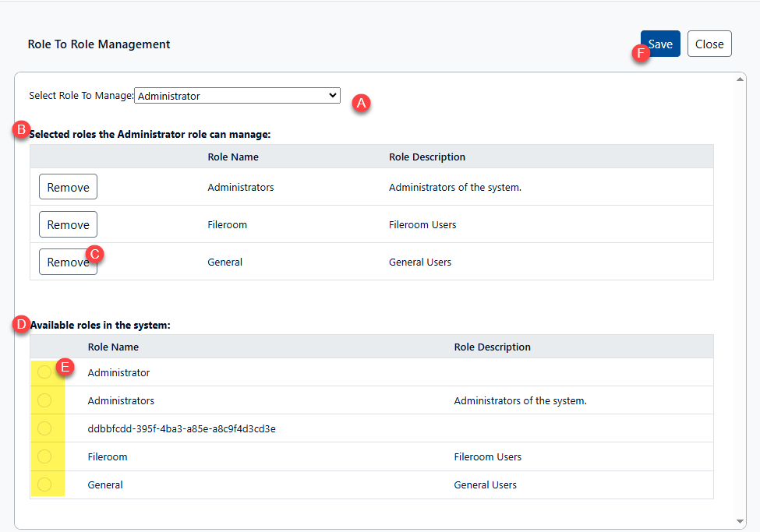Screen dimensions: 760x532
Task: Click the red E annotation marker
Action: pos(65,366)
